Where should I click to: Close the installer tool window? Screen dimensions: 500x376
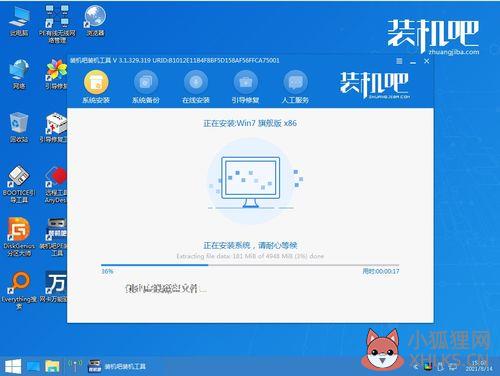(427, 61)
